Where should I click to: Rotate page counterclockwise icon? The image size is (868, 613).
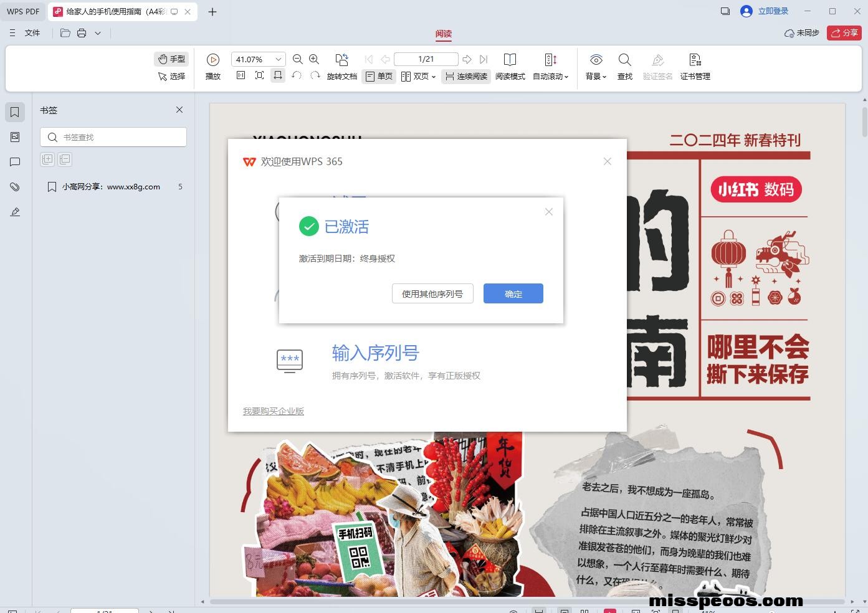[x=297, y=75]
